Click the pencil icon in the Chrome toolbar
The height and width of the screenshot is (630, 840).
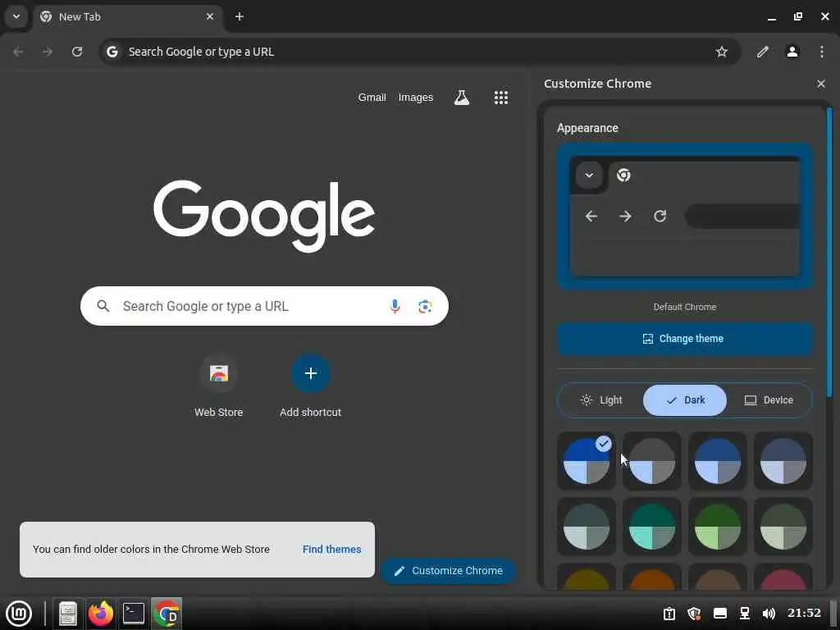[763, 52]
